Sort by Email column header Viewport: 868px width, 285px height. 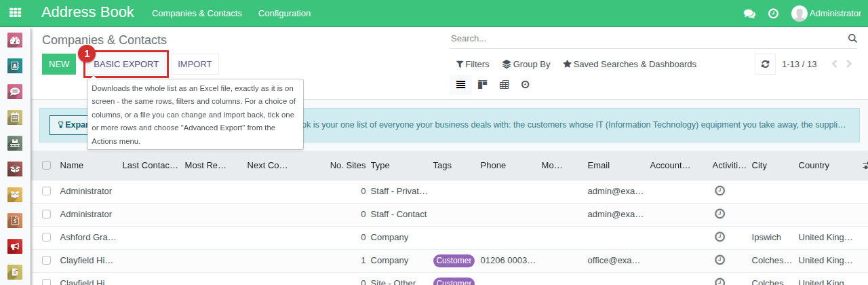click(x=599, y=165)
